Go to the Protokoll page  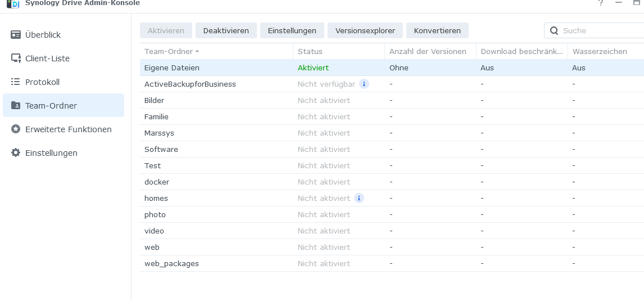point(64,82)
